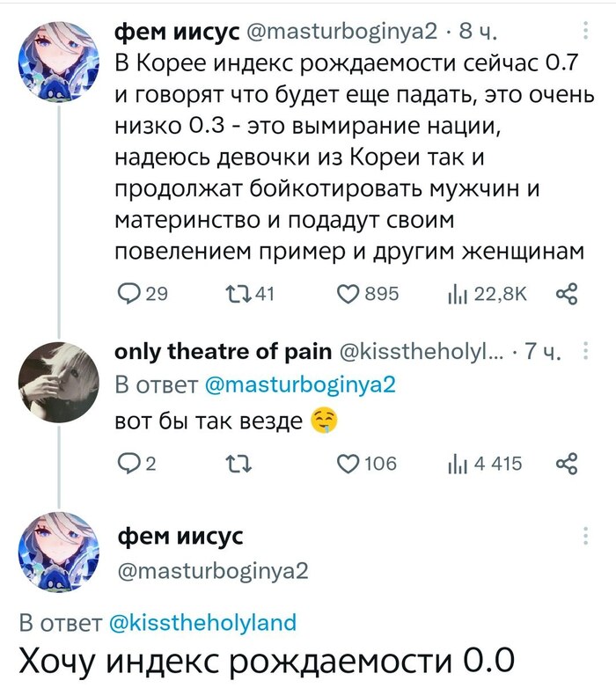Like the reply with 106 likes
The height and width of the screenshot is (688, 616).
pos(350,463)
